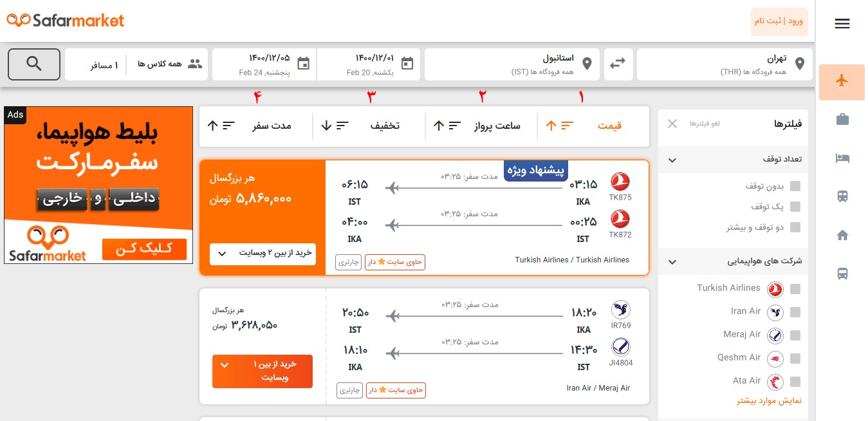Screen dimensions: 868x421
Task: Click the تهران origin field
Action: pyautogui.click(x=725, y=64)
